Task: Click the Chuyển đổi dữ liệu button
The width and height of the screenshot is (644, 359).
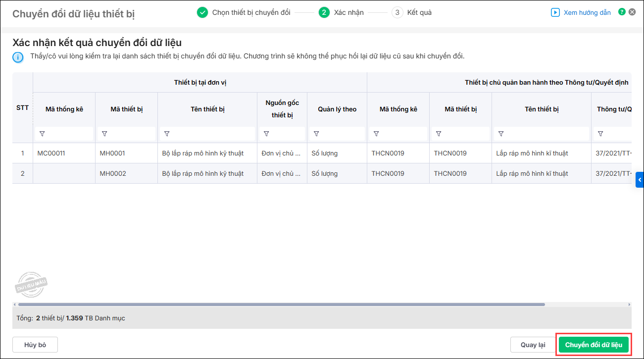Action: coord(594,345)
